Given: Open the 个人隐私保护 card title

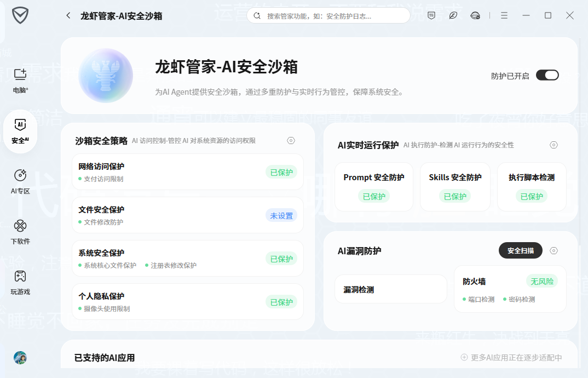Looking at the screenshot, I should tap(101, 296).
